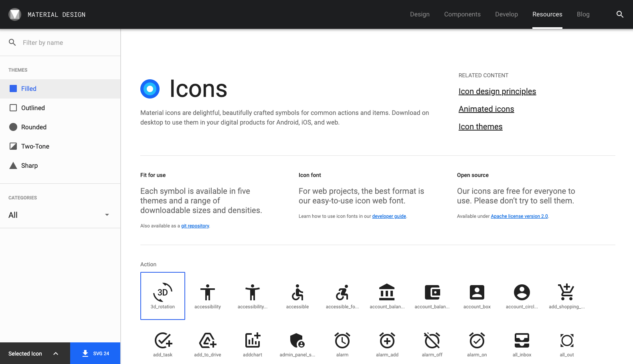The width and height of the screenshot is (633, 364).
Task: Click the Action section heading
Action: click(x=148, y=264)
